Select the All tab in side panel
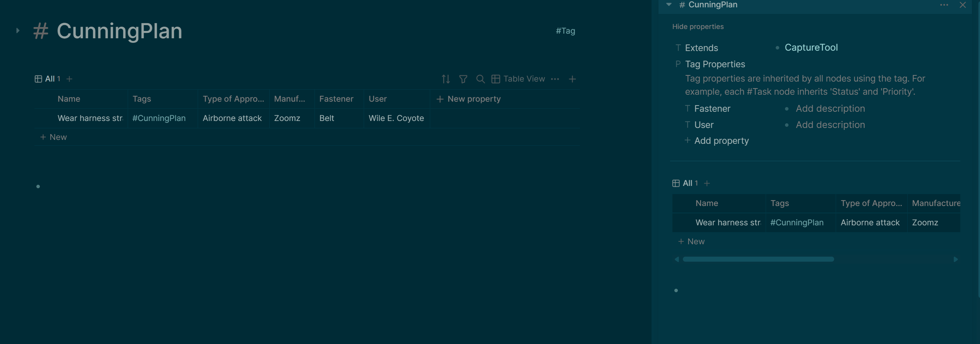The image size is (980, 344). (687, 184)
